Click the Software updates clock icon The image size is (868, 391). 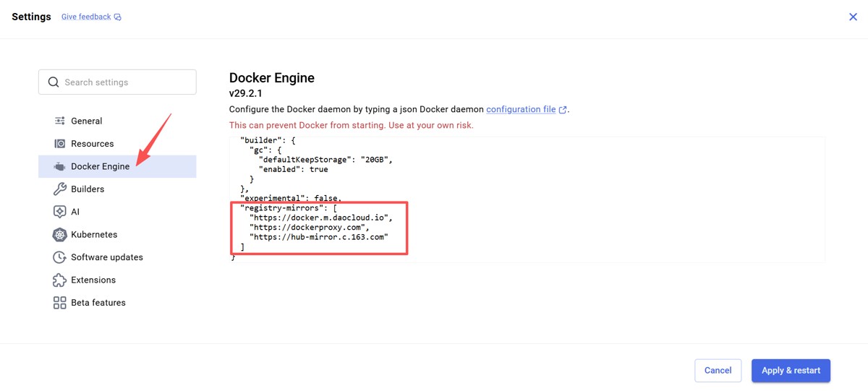pos(59,257)
